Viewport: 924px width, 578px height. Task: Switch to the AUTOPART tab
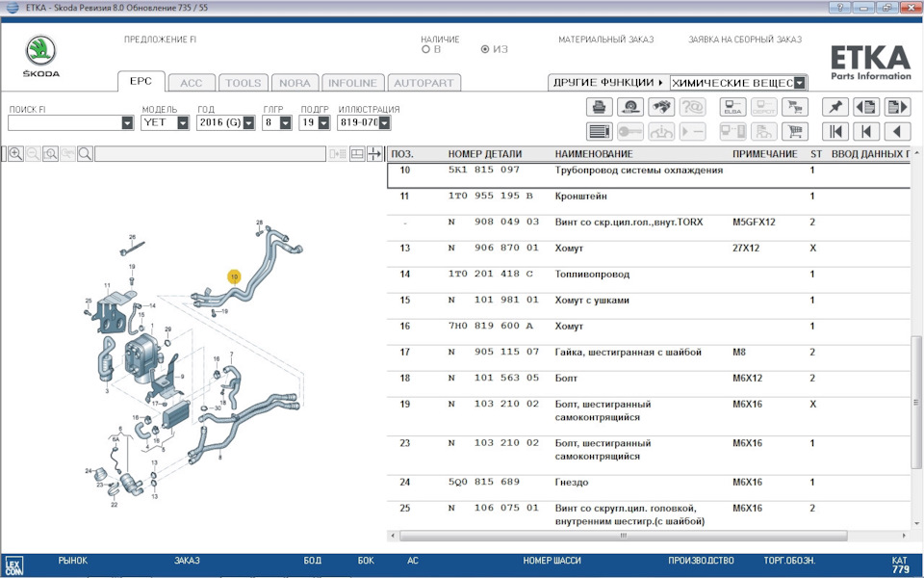coord(423,83)
